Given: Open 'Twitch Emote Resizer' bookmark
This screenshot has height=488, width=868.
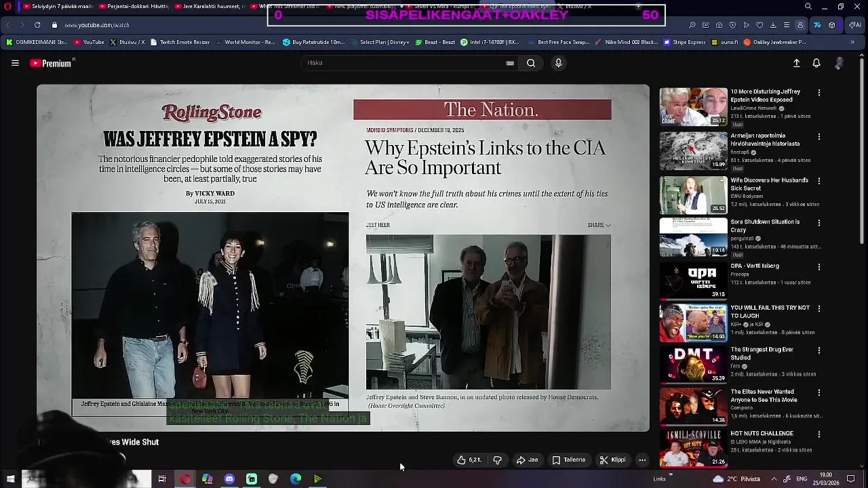Looking at the screenshot, I should coord(180,42).
